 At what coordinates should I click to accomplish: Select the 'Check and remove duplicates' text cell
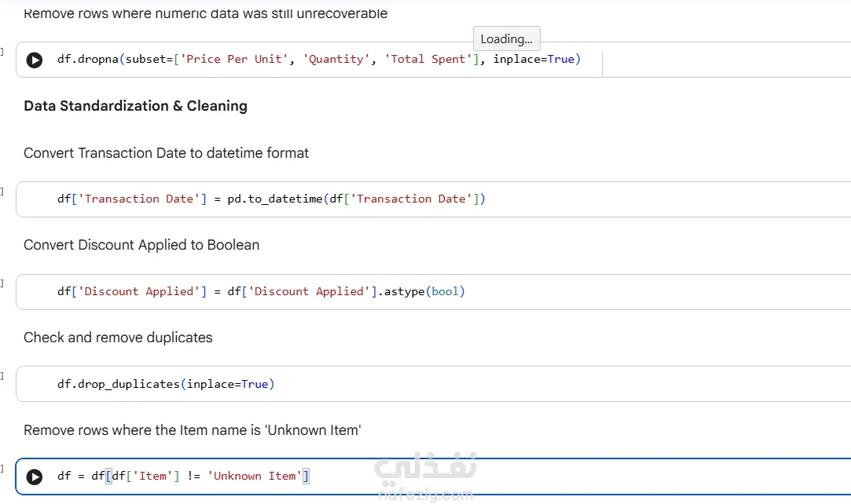click(x=119, y=338)
